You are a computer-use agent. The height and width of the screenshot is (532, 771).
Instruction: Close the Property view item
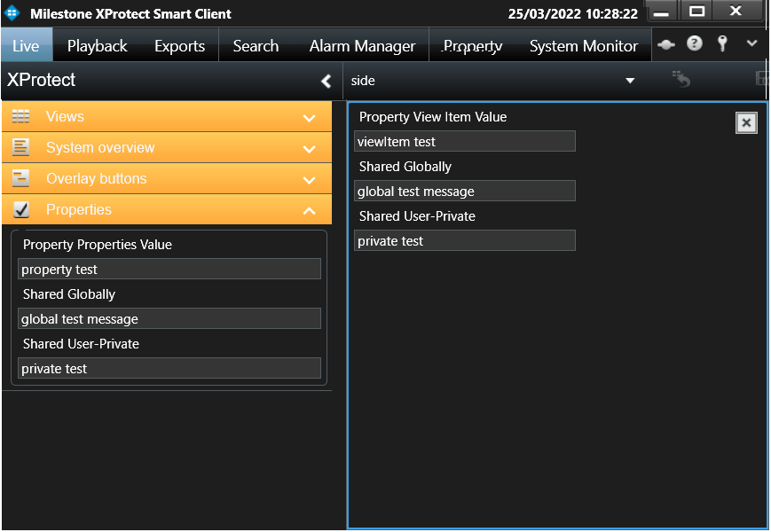coord(746,122)
